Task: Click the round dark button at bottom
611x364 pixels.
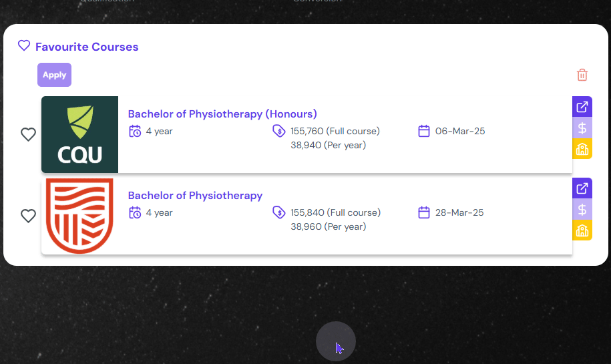Action: (x=336, y=341)
